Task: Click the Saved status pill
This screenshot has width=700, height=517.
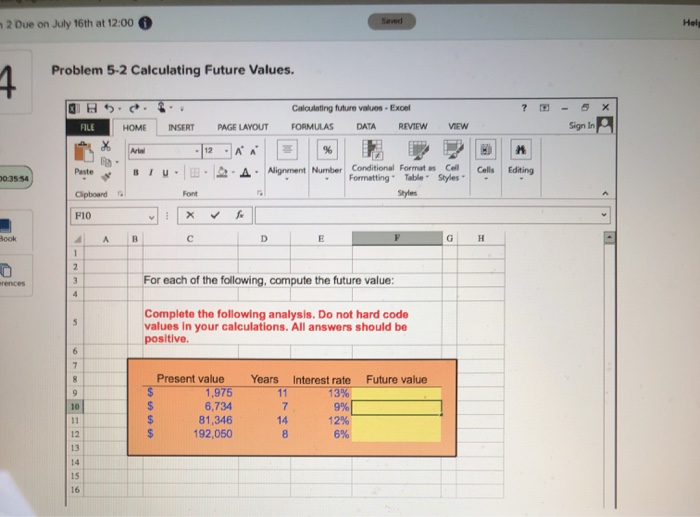Action: click(x=392, y=21)
